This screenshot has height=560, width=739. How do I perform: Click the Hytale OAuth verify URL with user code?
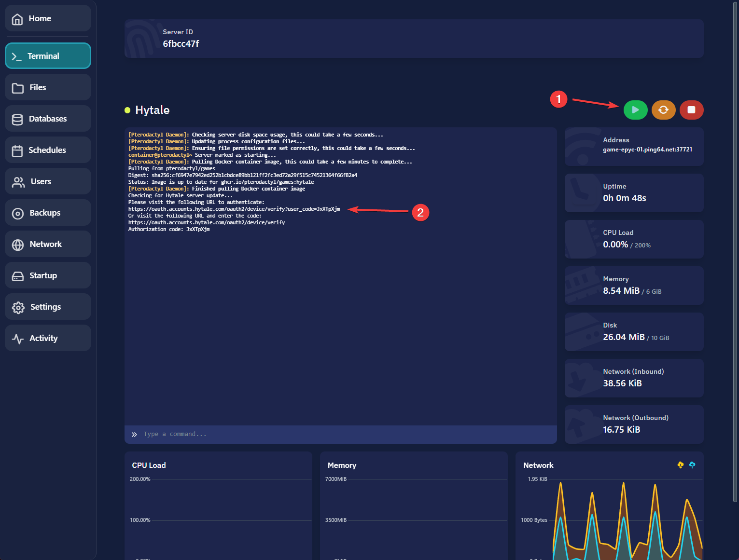pyautogui.click(x=234, y=209)
